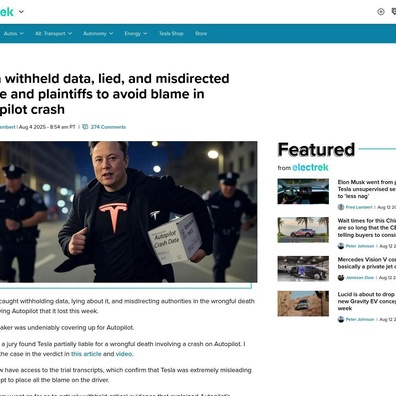This screenshot has width=396, height=396.
Task: Go to Tesla Shop in navigation
Action: (x=171, y=34)
